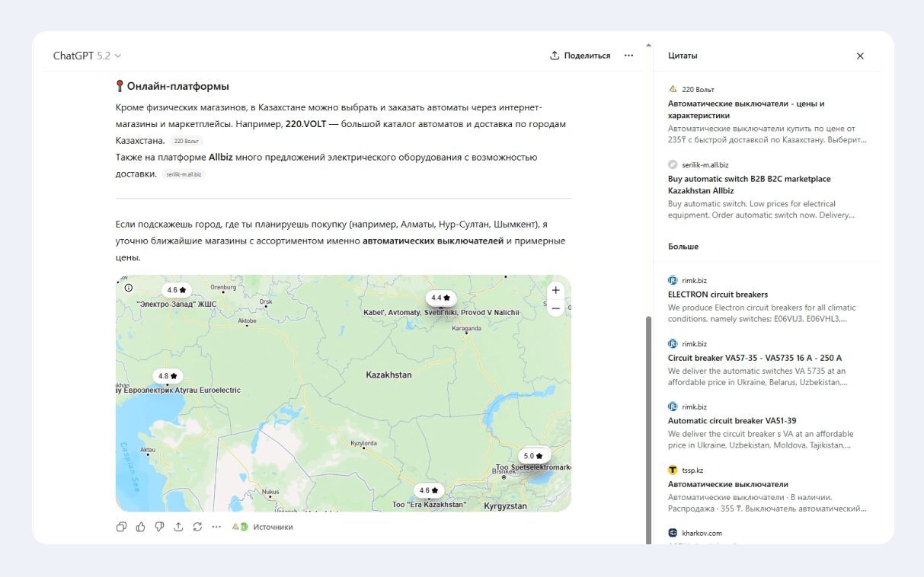Image resolution: width=924 pixels, height=577 pixels.
Task: Open tssp.kz Автоматические выключатели citation
Action: (768, 489)
